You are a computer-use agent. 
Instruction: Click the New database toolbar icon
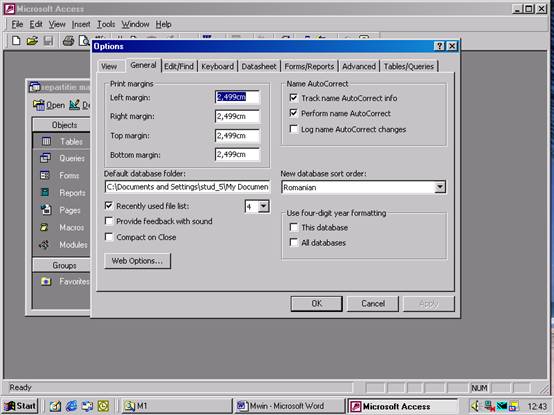tap(16, 41)
